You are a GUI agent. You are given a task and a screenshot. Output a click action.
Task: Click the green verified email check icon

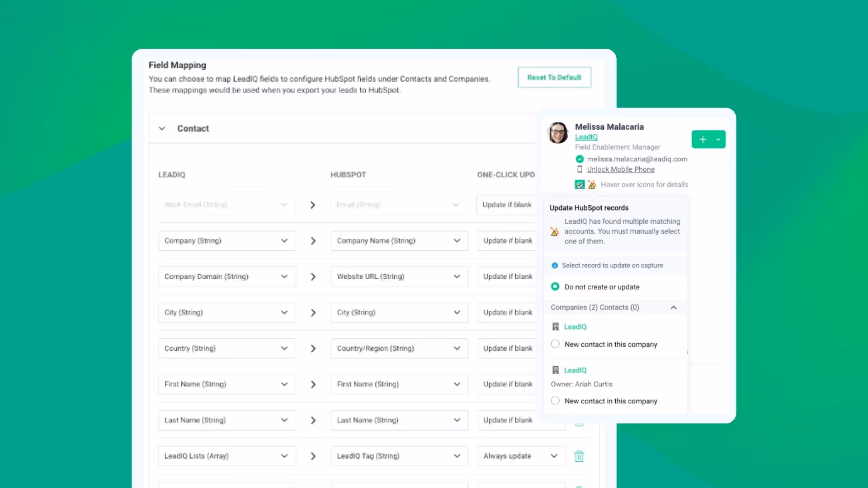pyautogui.click(x=580, y=159)
